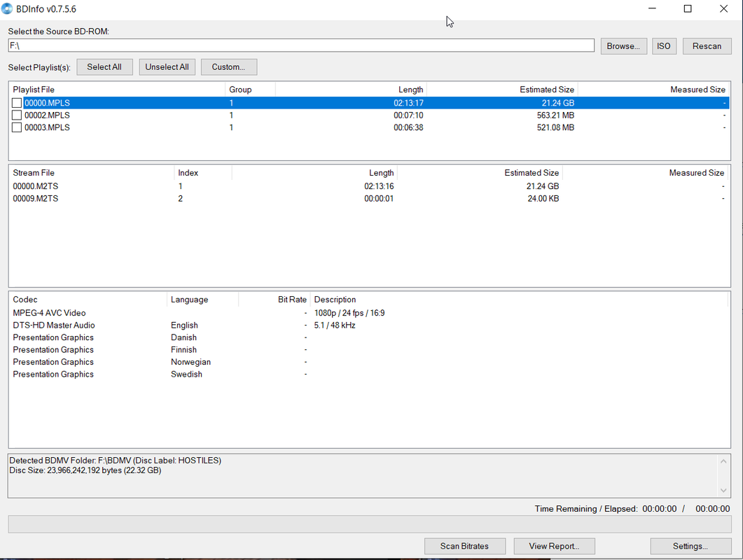This screenshot has height=560, width=743.
Task: Select the 00003.MPLS playlist row
Action: pos(369,127)
